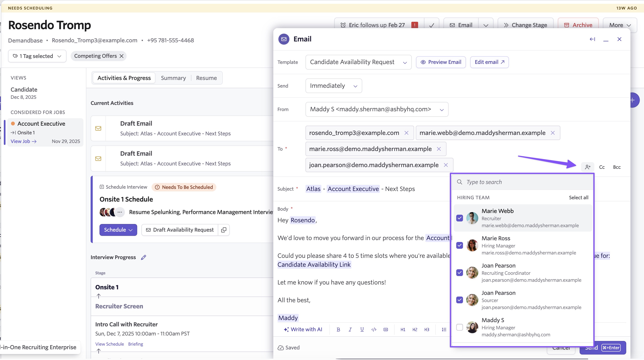Image resolution: width=644 pixels, height=360 pixels.
Task: Copy availability request link icon
Action: click(x=224, y=230)
